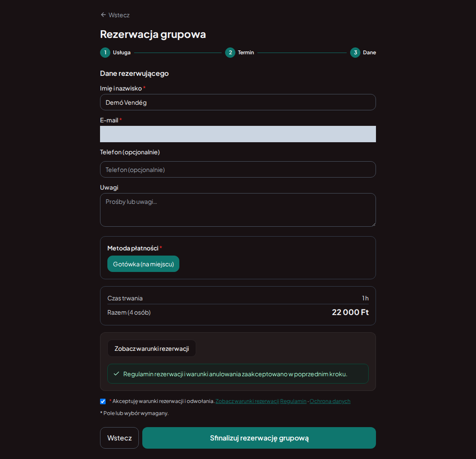
Task: Open Zobacz warunki rezerwacji panel
Action: pos(152,349)
